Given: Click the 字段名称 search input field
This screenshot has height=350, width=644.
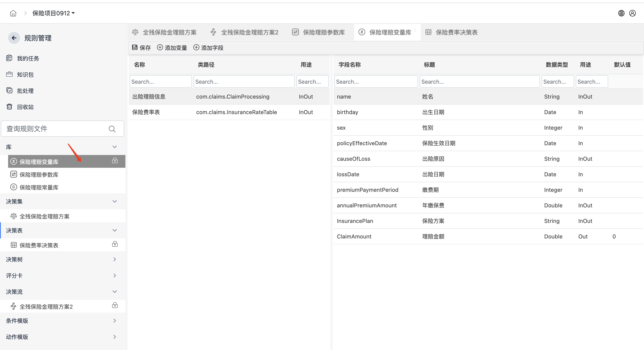Looking at the screenshot, I should click(x=376, y=82).
